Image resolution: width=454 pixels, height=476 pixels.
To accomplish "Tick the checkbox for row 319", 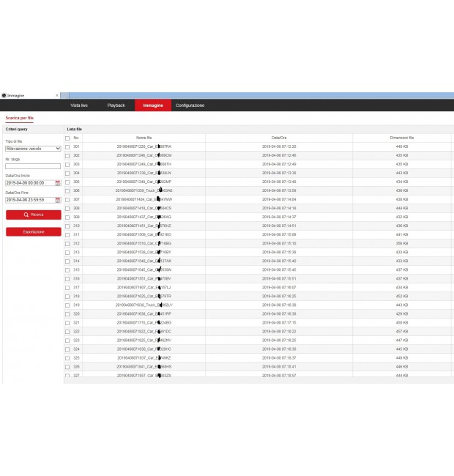I will pyautogui.click(x=67, y=305).
